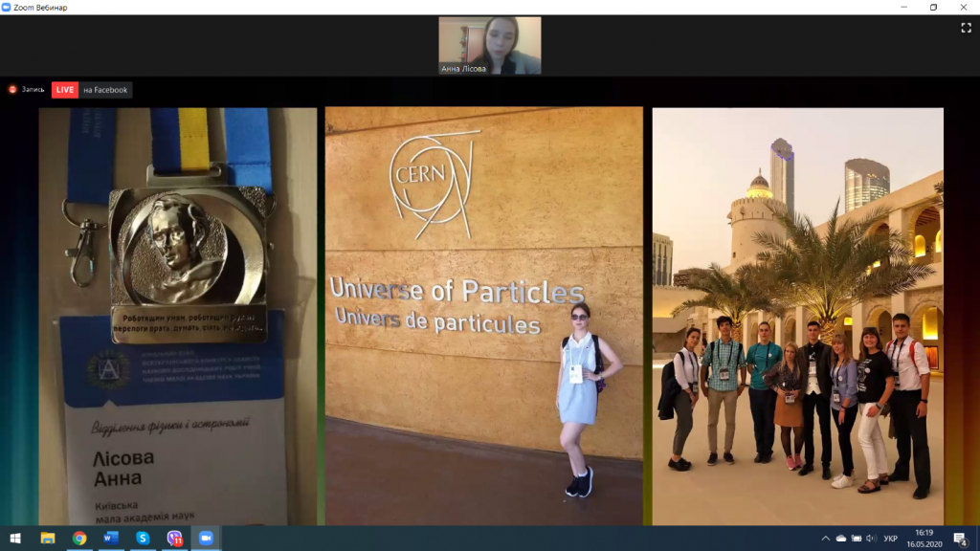This screenshot has height=551, width=980.
Task: Select the Анна Лісова speaker video thumbnail
Action: 490,46
